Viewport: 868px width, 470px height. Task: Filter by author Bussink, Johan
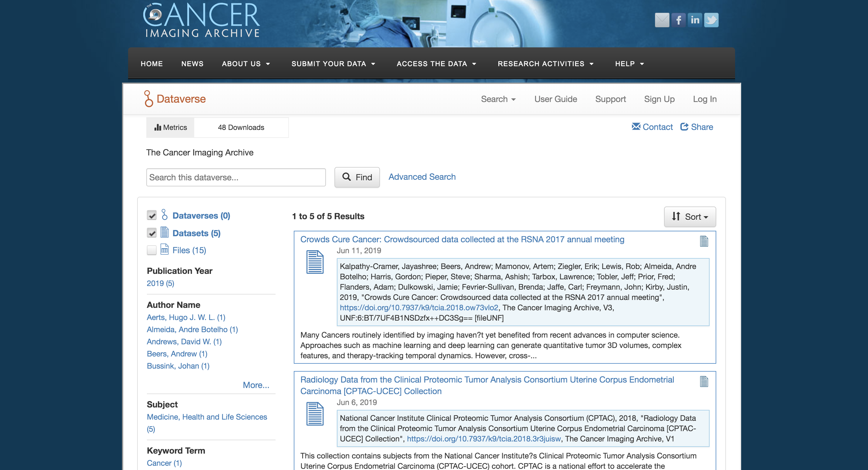pos(178,366)
